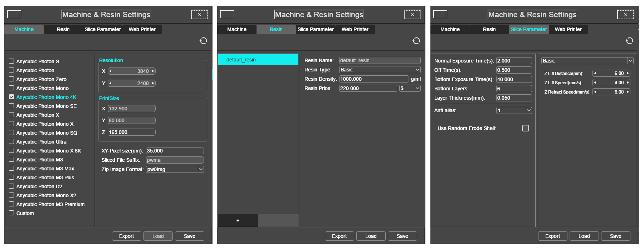Open the Zip Image Format dropdown
Viewport: 644px width, 250px height.
[x=201, y=169]
